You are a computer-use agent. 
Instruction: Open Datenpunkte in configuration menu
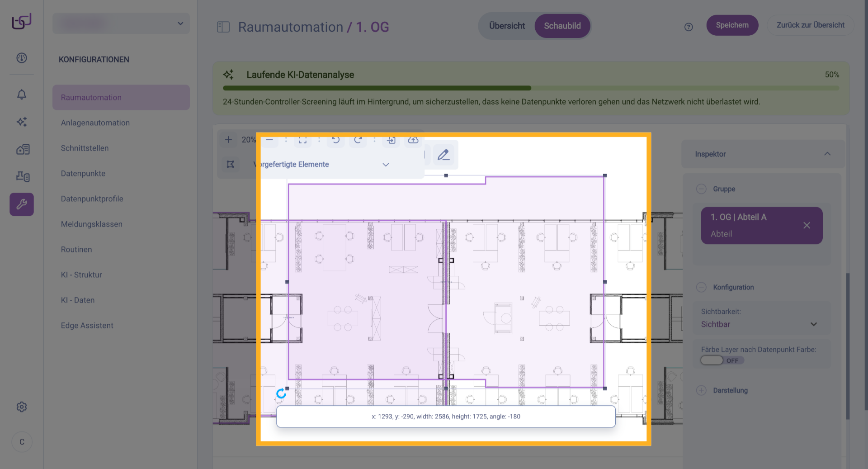pos(83,174)
